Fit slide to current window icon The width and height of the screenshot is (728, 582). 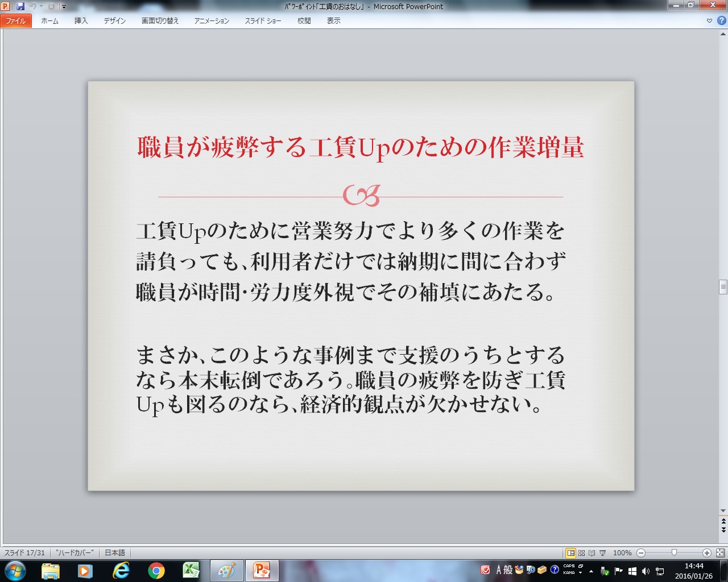coord(720,552)
